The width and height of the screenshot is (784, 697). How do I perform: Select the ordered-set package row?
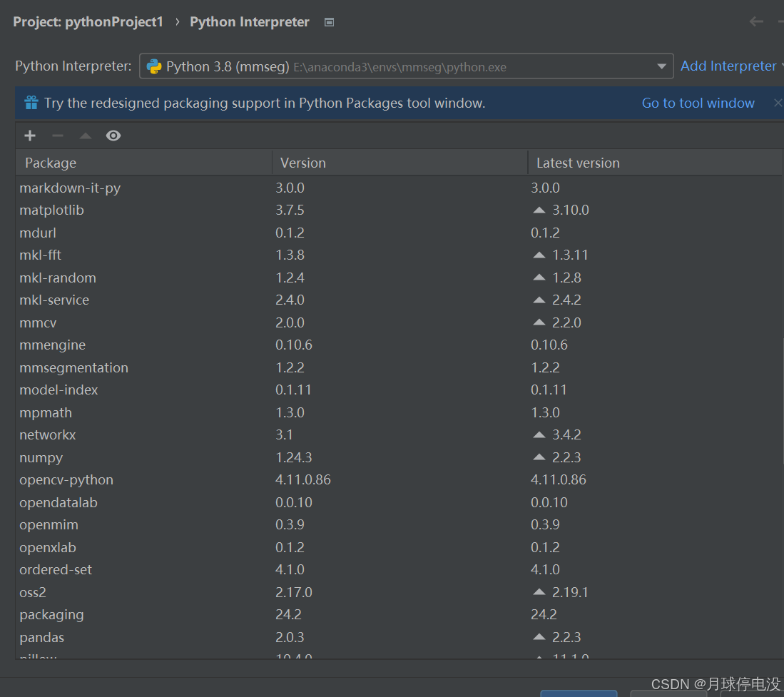pos(399,569)
